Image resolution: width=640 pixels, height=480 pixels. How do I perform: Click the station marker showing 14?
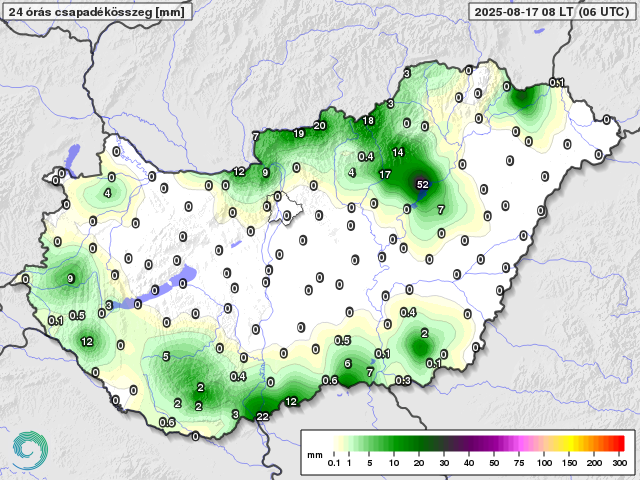[398, 152]
